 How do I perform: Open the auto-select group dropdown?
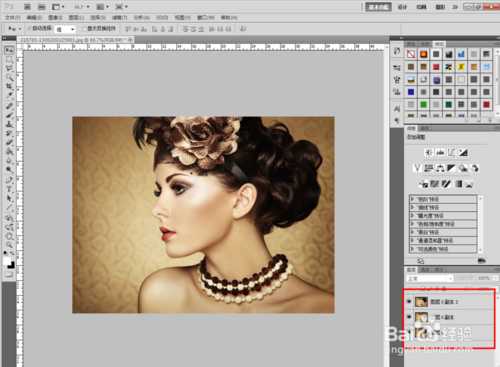point(65,29)
